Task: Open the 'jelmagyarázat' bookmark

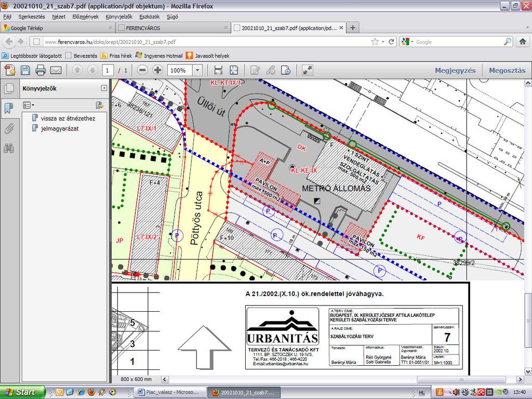Action: coord(60,129)
